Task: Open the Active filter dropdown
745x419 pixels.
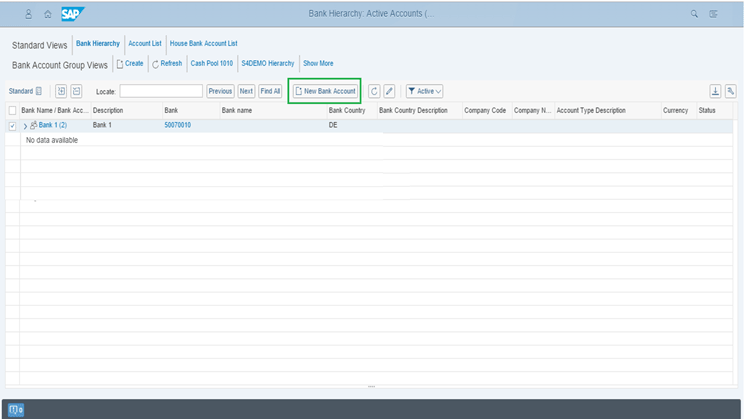Action: (x=424, y=91)
